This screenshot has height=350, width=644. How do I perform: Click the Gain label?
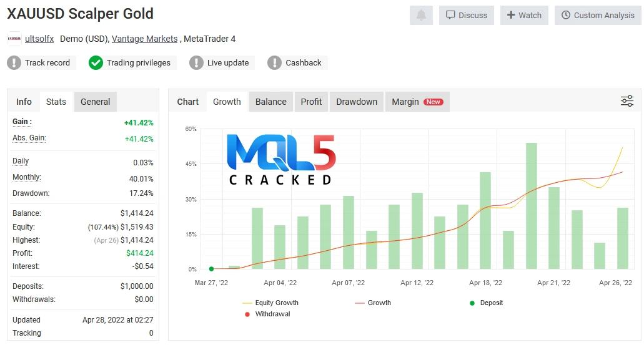22,122
